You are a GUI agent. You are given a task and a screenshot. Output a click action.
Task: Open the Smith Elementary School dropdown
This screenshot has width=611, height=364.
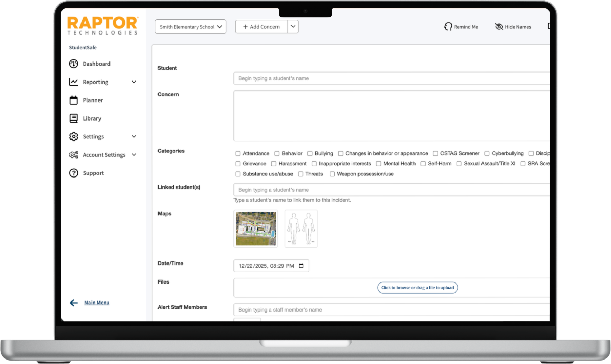click(190, 27)
